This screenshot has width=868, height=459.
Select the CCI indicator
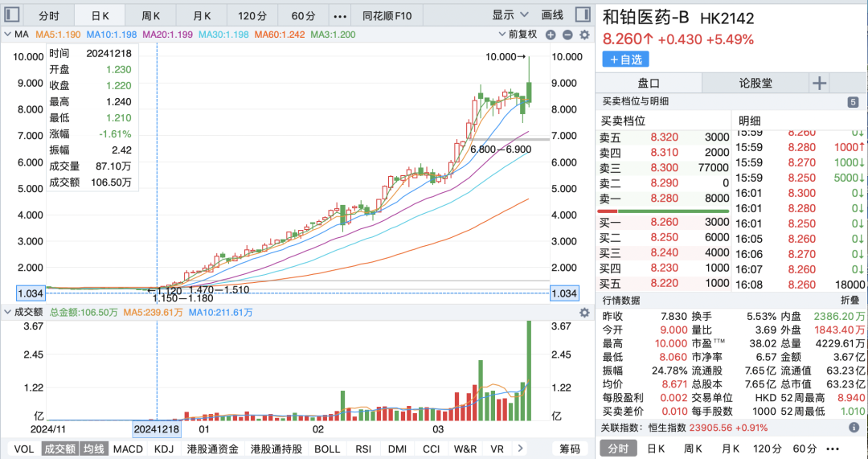point(431,449)
